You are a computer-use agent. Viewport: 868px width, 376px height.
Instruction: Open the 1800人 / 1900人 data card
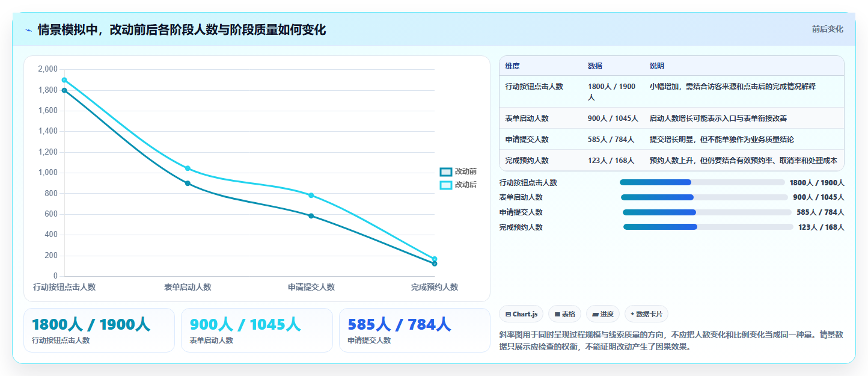99,330
